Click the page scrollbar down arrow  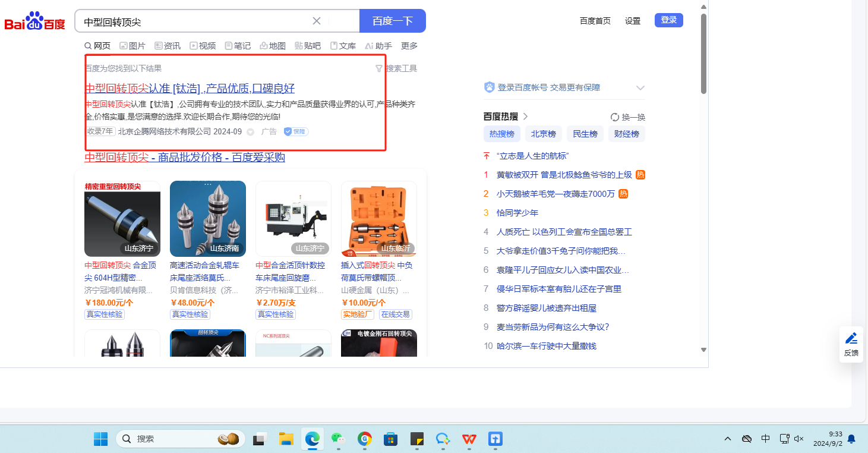[703, 350]
